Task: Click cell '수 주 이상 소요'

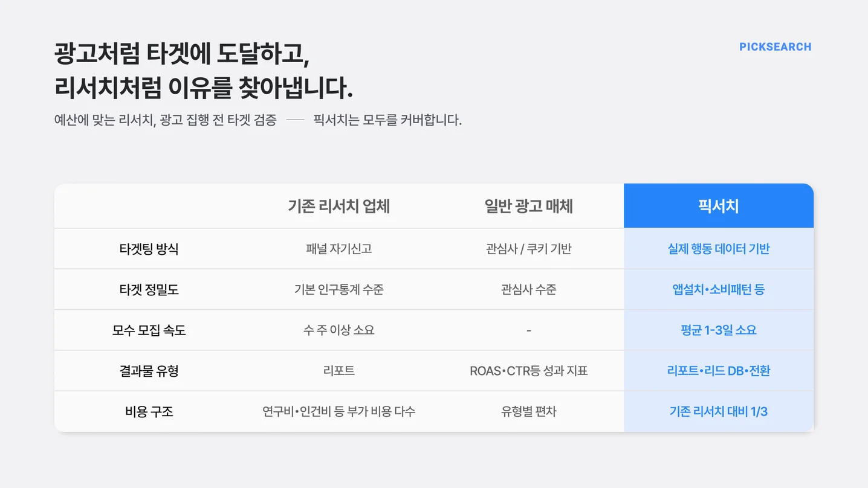Action: 339,330
